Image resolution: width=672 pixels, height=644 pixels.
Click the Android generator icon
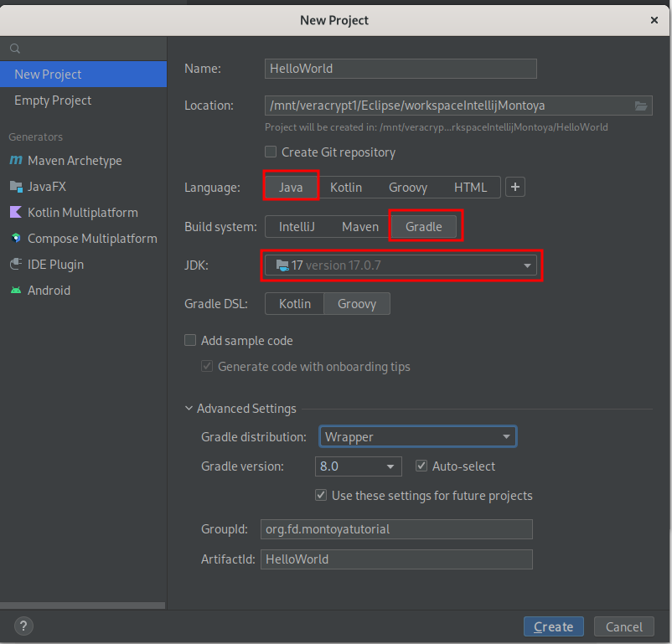(16, 291)
